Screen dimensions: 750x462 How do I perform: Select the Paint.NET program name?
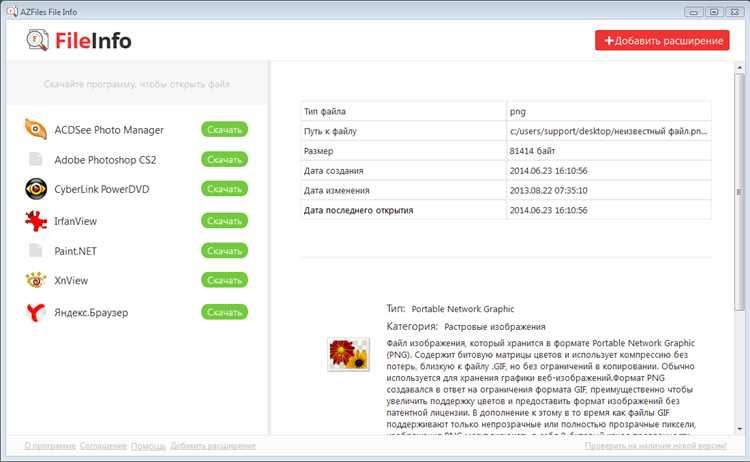tap(76, 251)
